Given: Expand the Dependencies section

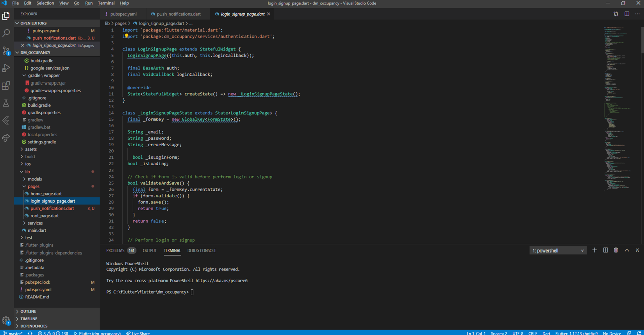Looking at the screenshot, I should (57, 326).
